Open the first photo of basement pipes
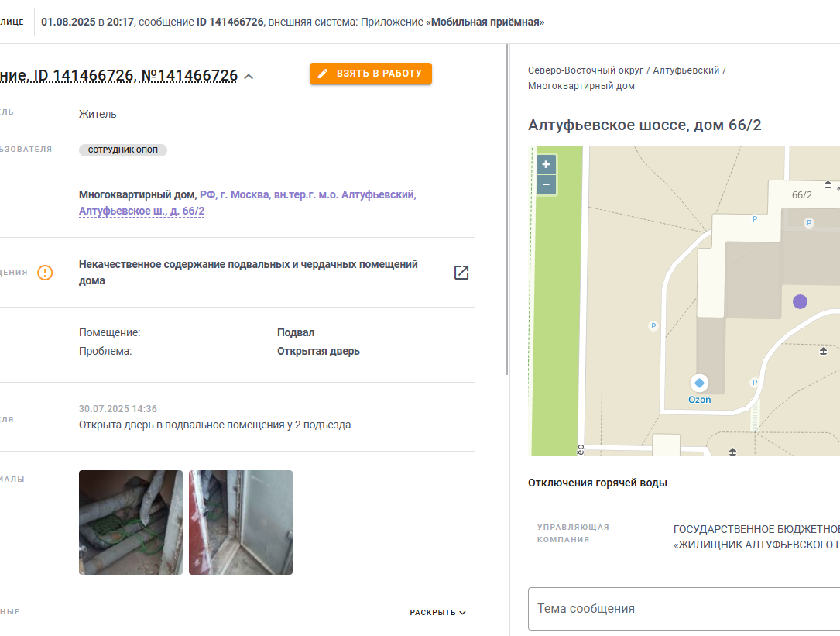The width and height of the screenshot is (840, 636). [x=131, y=522]
